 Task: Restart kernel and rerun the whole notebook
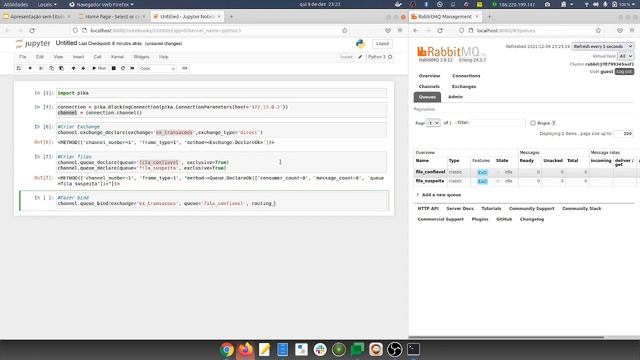click(x=132, y=69)
